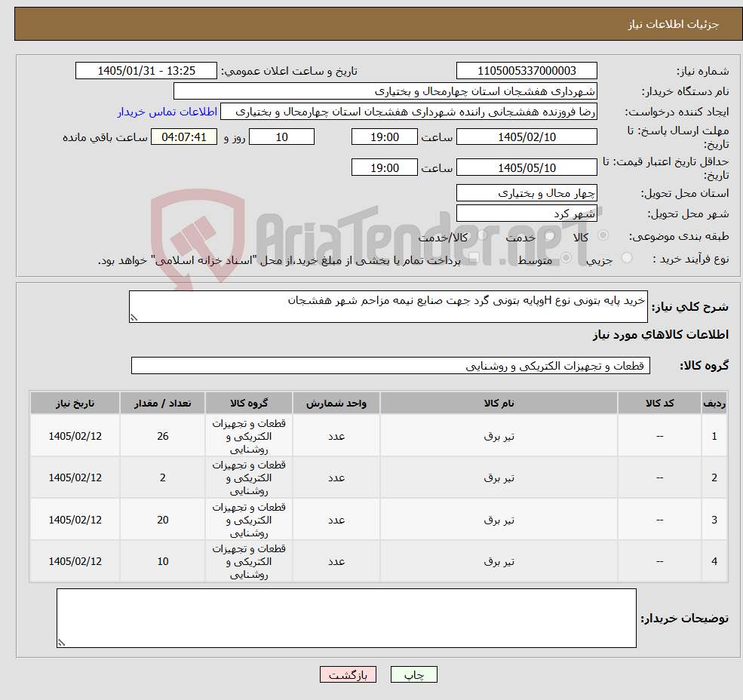
Task: Click date 1405/02/12 in row 4
Action: tap(75, 562)
